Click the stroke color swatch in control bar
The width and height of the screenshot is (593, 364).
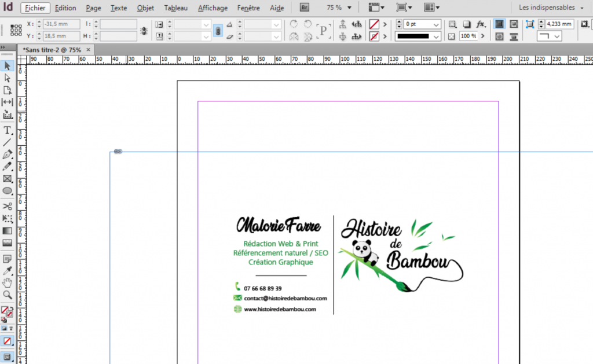click(374, 36)
